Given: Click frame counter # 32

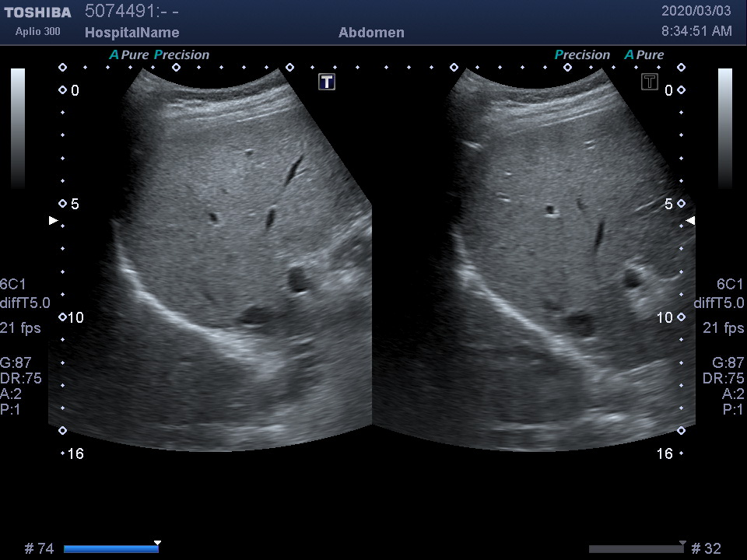Looking at the screenshot, I should pos(706,548).
